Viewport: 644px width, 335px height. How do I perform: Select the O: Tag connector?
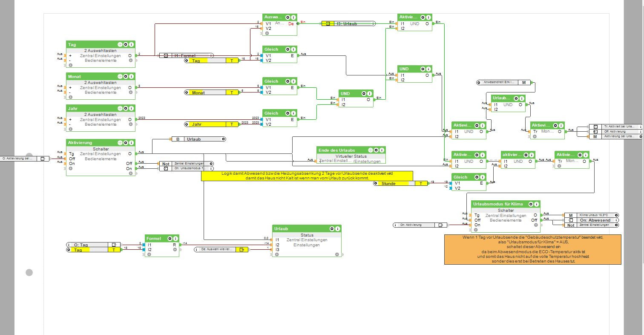(94, 245)
